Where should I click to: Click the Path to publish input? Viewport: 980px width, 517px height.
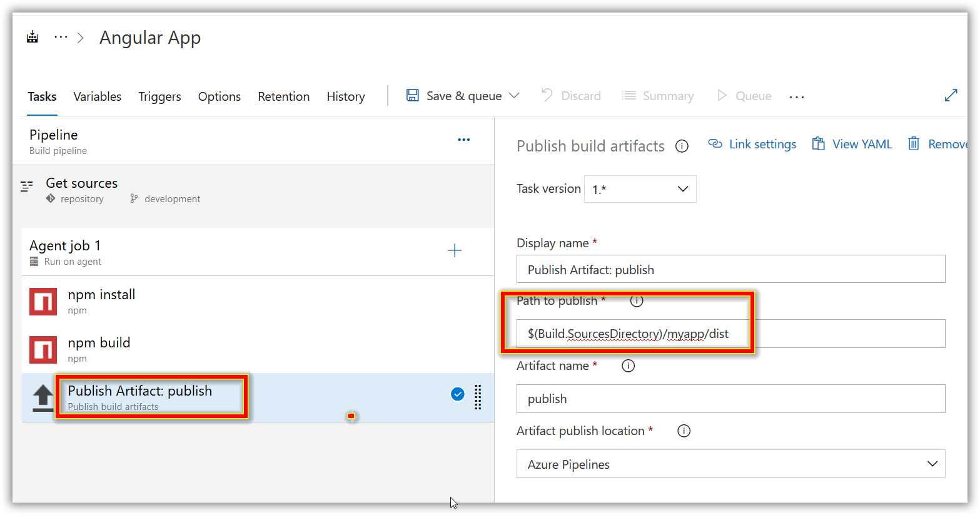730,334
